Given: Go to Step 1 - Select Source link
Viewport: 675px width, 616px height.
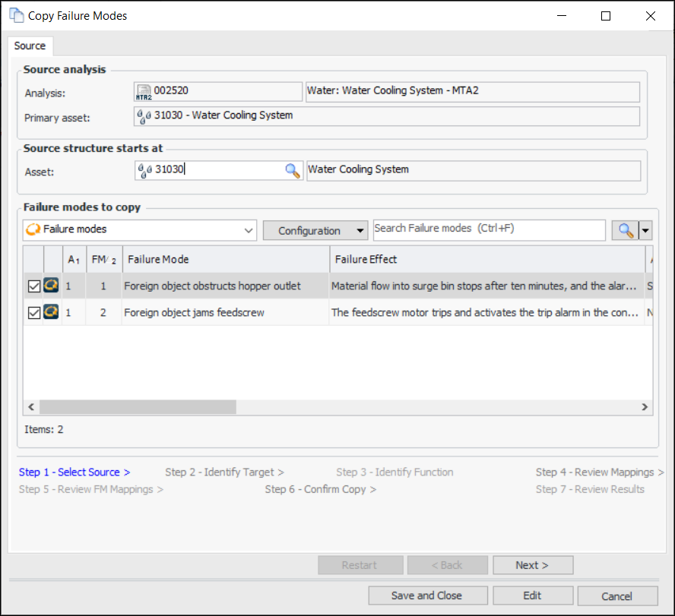Looking at the screenshot, I should tap(74, 472).
